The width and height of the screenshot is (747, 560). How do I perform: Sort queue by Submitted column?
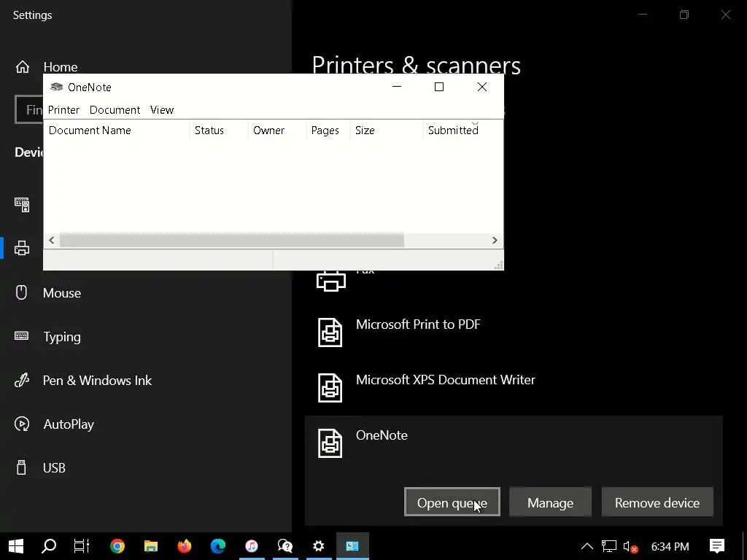point(463,131)
